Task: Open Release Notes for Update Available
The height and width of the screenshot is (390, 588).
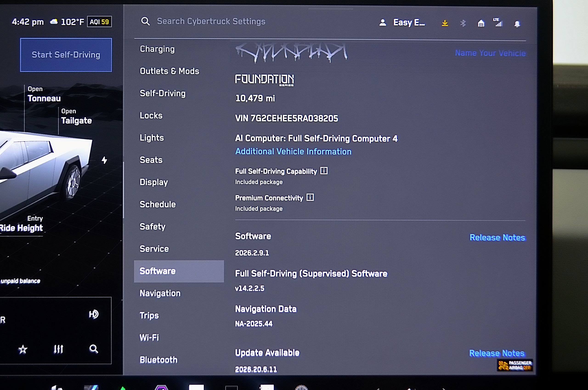Action: (x=497, y=353)
